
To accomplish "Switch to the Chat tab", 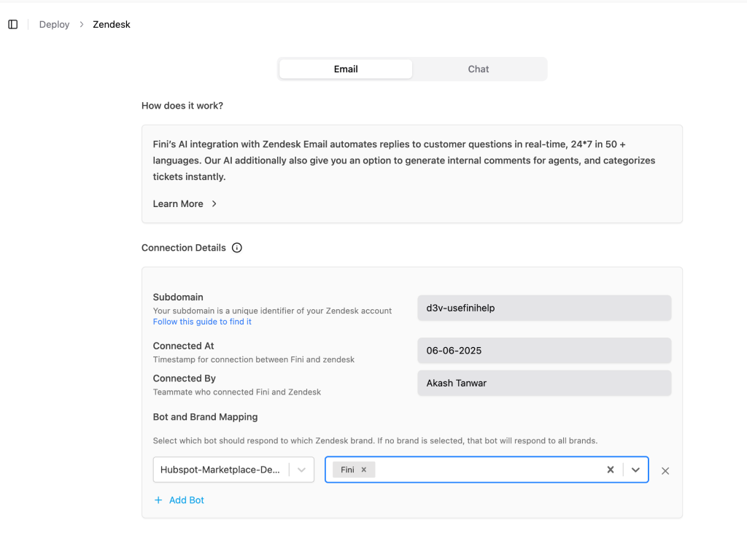I will (479, 69).
